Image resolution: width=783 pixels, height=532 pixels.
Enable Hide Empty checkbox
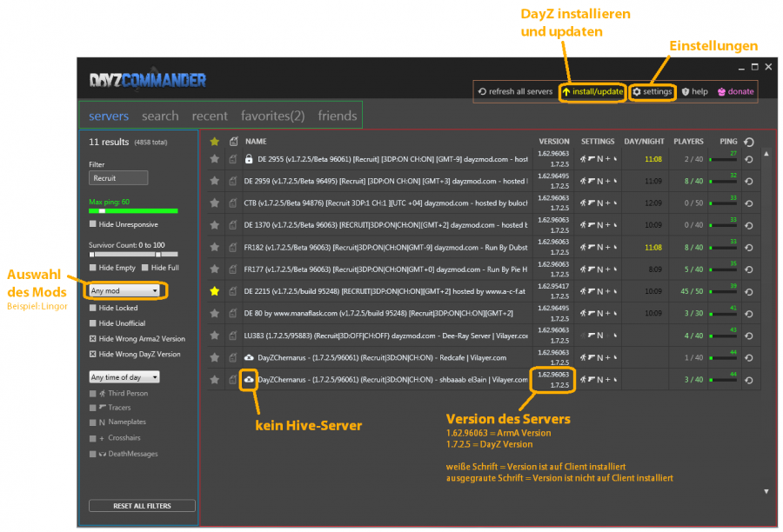93,268
